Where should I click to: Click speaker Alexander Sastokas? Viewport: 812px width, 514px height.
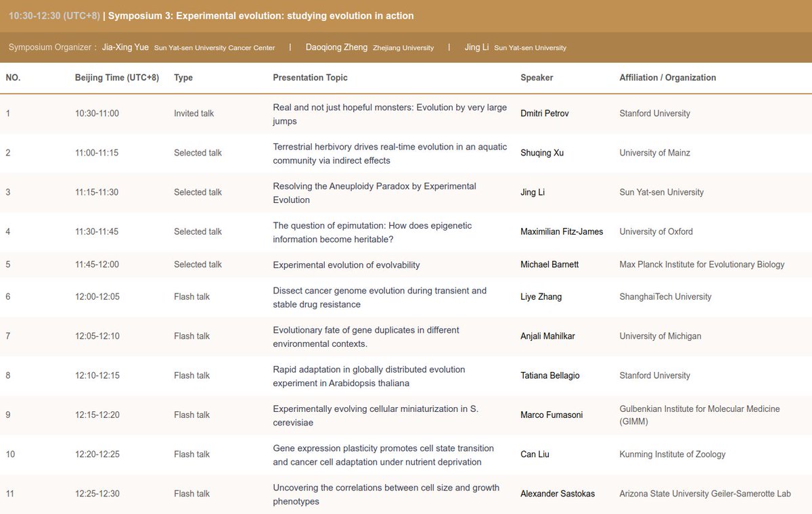click(x=558, y=493)
